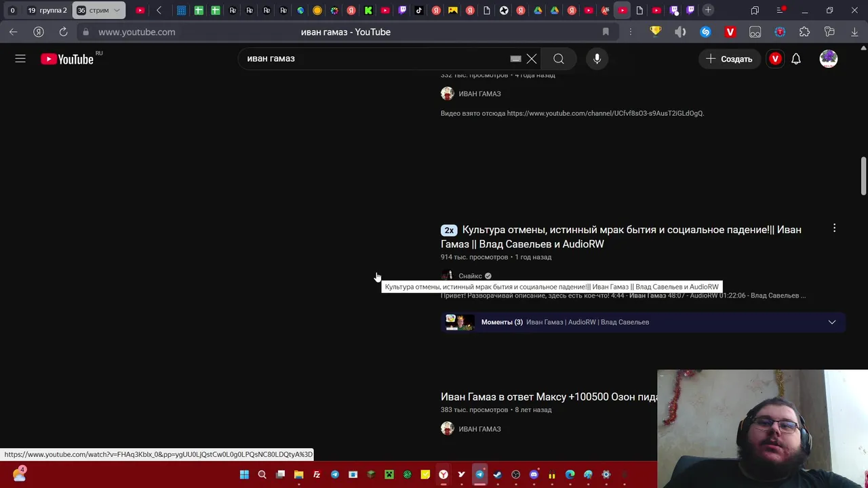
Task: Switch to the Kick tab
Action: 368,10
